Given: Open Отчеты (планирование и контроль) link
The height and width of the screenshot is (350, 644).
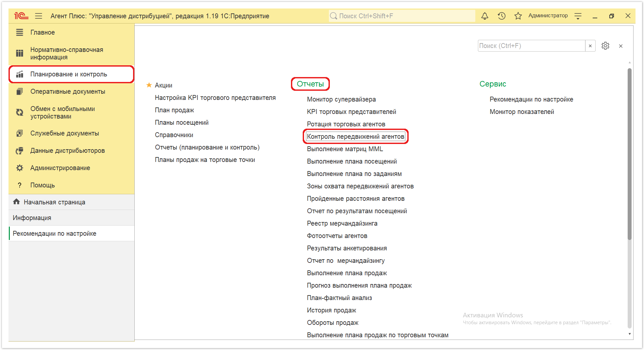Looking at the screenshot, I should coord(207,147).
